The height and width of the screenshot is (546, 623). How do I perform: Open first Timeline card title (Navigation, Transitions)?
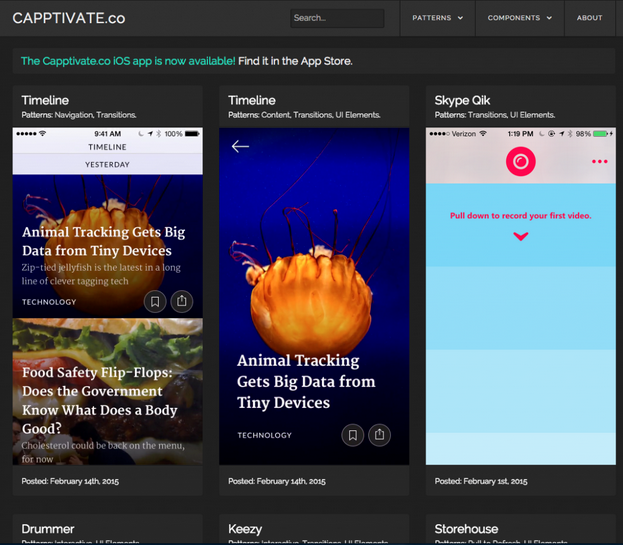(45, 100)
